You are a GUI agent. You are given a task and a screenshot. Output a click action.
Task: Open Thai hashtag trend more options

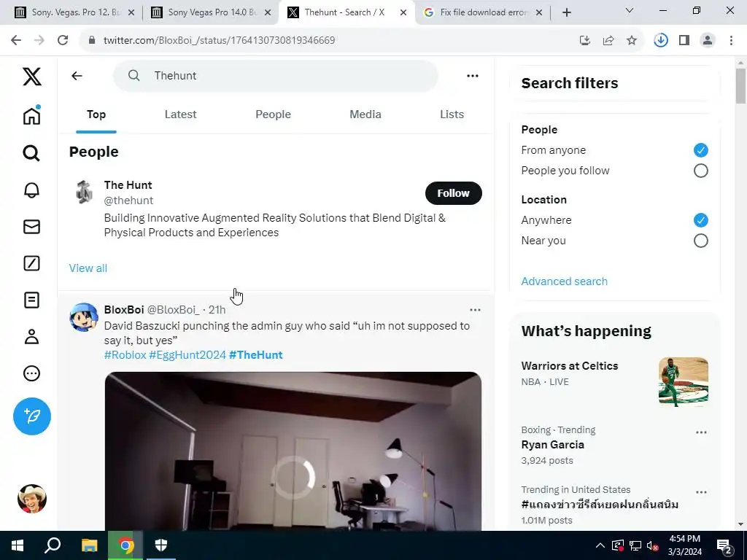(701, 492)
